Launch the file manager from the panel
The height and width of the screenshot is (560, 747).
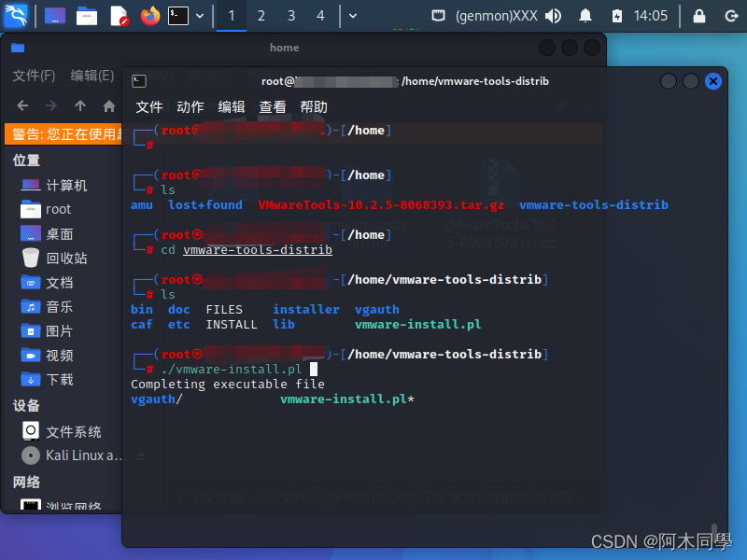point(87,16)
